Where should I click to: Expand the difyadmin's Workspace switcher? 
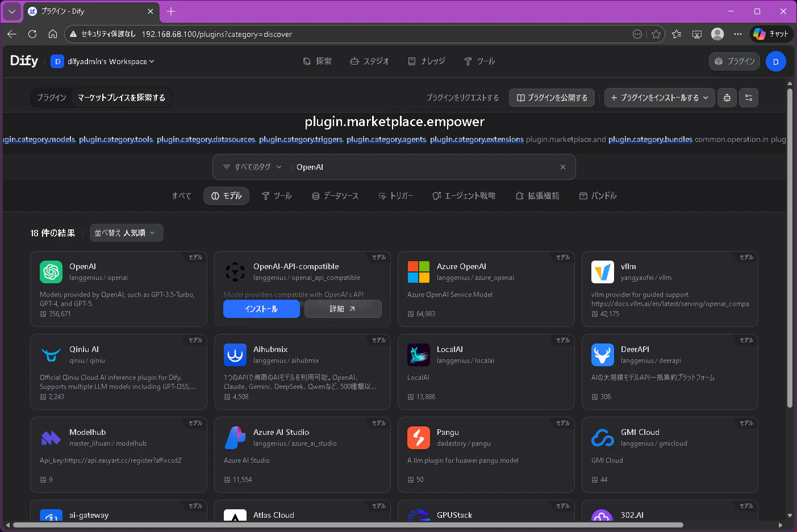[103, 61]
